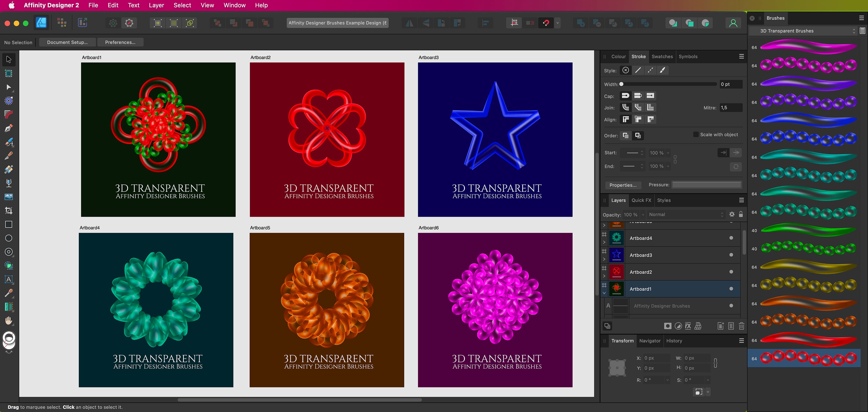Click the Properties button in Stroke panel

(x=623, y=185)
